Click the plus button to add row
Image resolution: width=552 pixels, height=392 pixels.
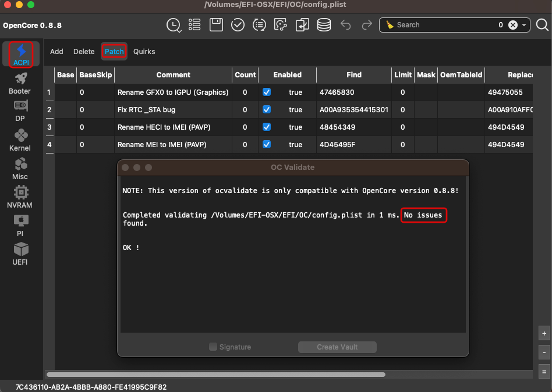pos(544,333)
